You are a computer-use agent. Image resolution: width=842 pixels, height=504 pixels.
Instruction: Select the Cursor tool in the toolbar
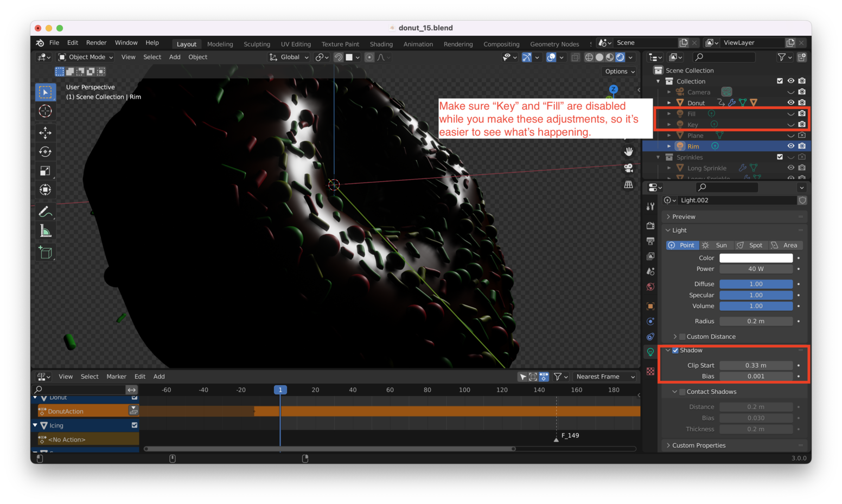(46, 111)
